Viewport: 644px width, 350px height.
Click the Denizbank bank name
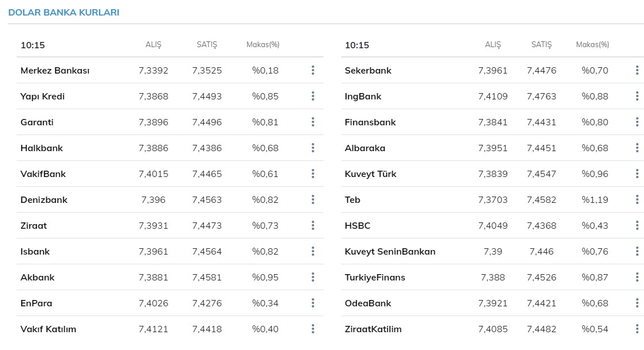[x=44, y=199]
